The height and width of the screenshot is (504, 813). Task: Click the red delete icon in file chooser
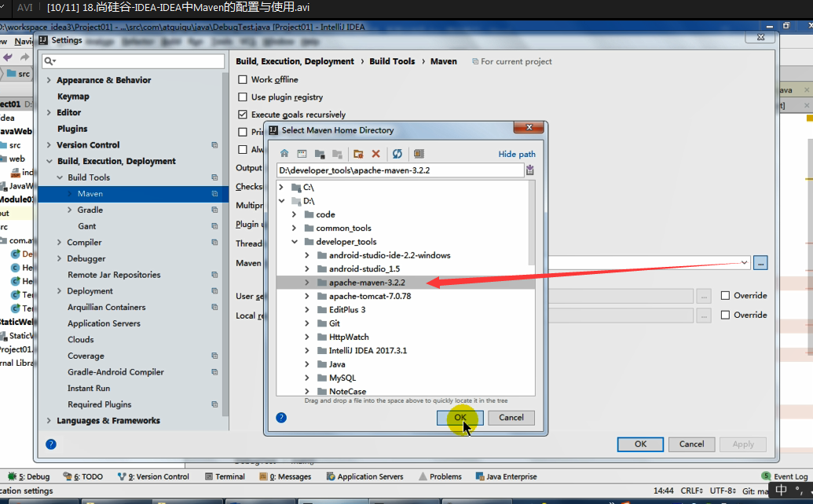click(376, 154)
